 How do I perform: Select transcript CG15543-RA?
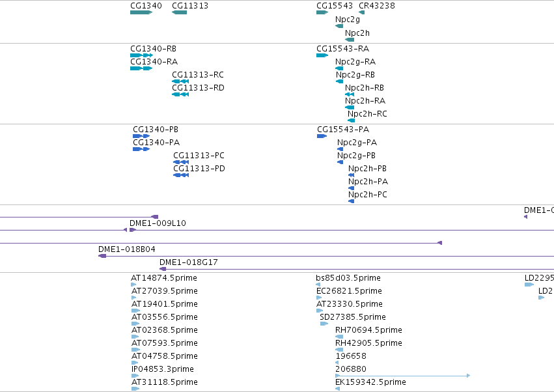click(x=322, y=55)
